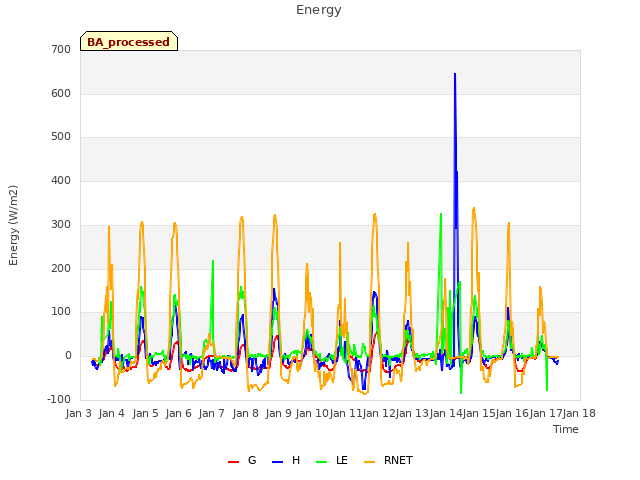Click the blue H legend line marker

(x=277, y=462)
